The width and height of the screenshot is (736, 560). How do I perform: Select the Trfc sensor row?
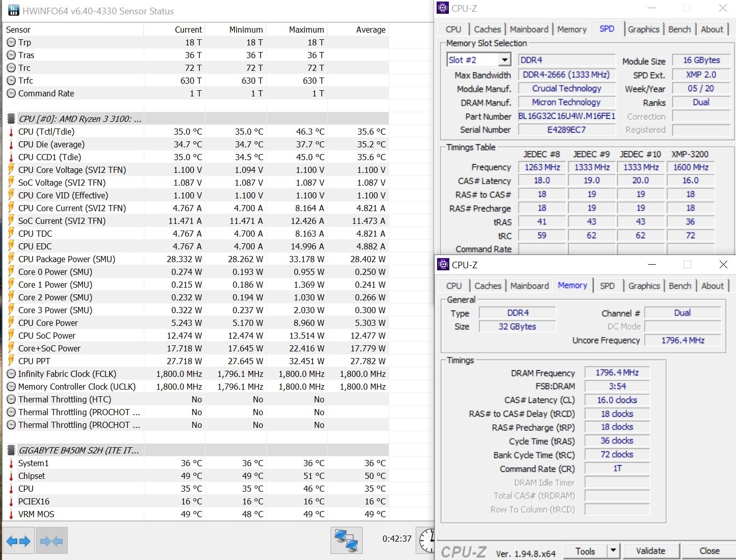click(x=195, y=81)
